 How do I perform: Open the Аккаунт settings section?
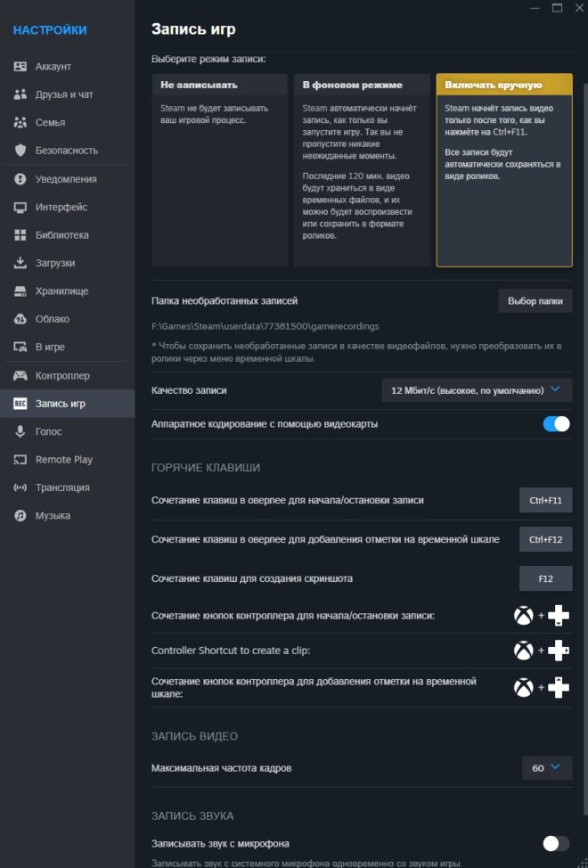(68, 67)
